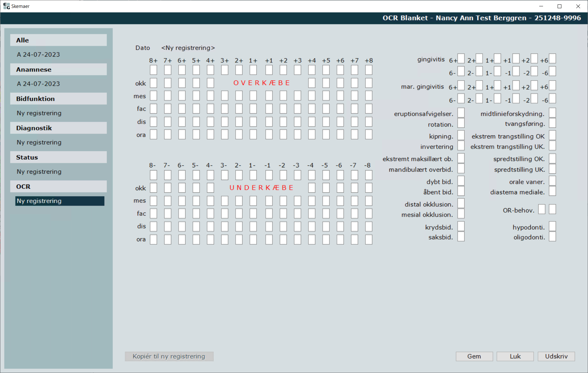Tick underkæbe okk box for tooth -4
Viewport: 588px width, 373px height.
click(312, 188)
